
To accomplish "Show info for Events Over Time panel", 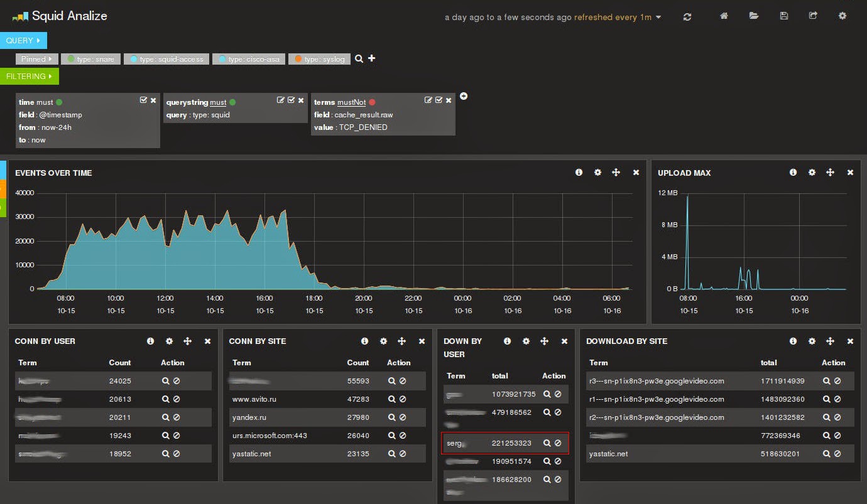I will 579,172.
